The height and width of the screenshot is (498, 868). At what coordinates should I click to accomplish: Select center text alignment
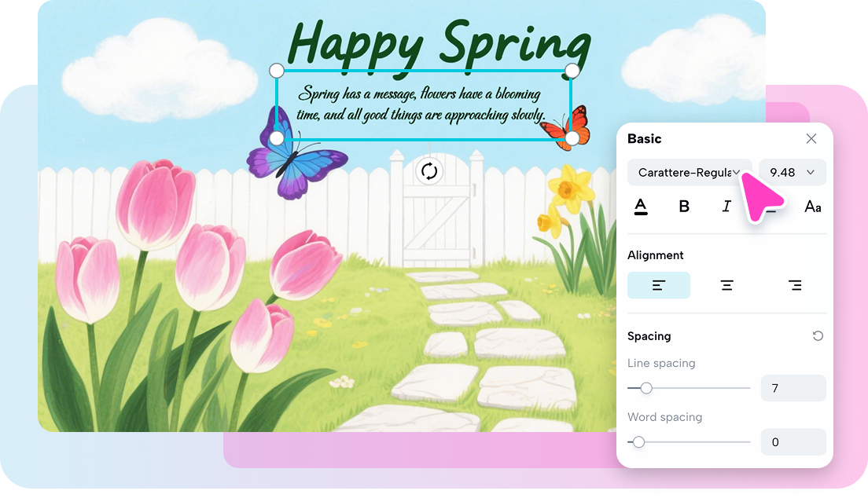click(727, 285)
